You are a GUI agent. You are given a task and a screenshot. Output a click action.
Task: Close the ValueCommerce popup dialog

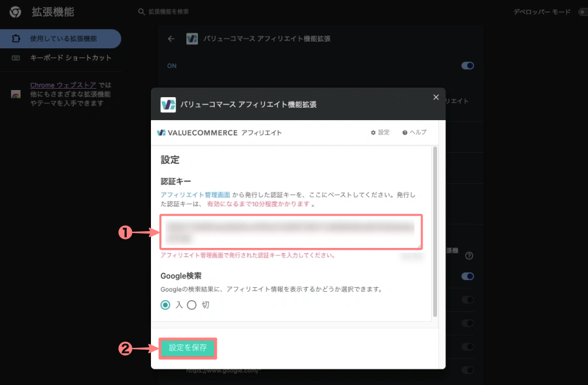click(x=436, y=97)
